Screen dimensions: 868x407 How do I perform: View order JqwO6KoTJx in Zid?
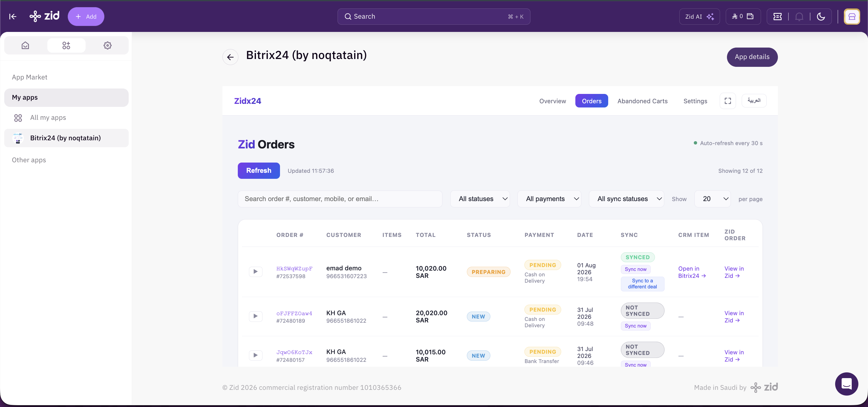tap(734, 356)
